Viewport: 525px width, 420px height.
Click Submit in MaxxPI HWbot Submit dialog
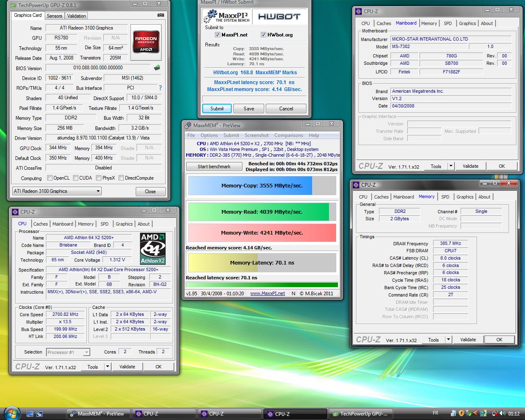click(217, 109)
